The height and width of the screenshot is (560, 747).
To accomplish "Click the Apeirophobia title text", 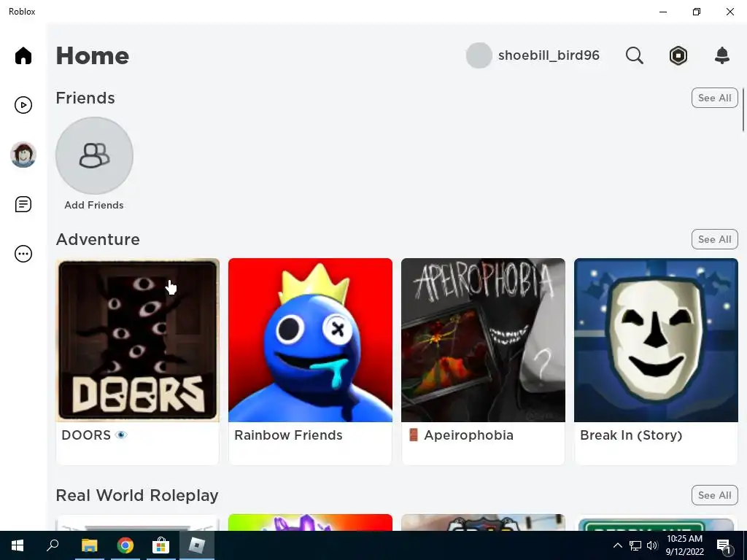I will point(461,435).
